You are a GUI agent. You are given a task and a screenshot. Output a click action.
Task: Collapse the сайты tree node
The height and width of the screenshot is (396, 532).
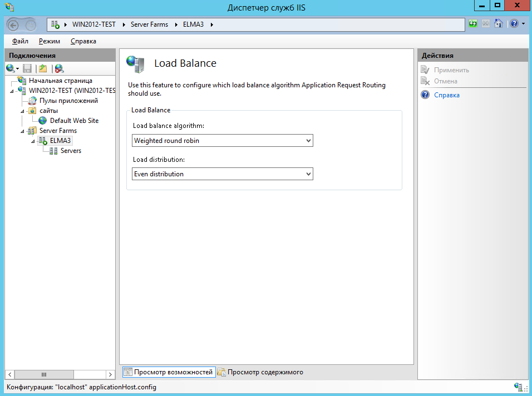pos(23,111)
